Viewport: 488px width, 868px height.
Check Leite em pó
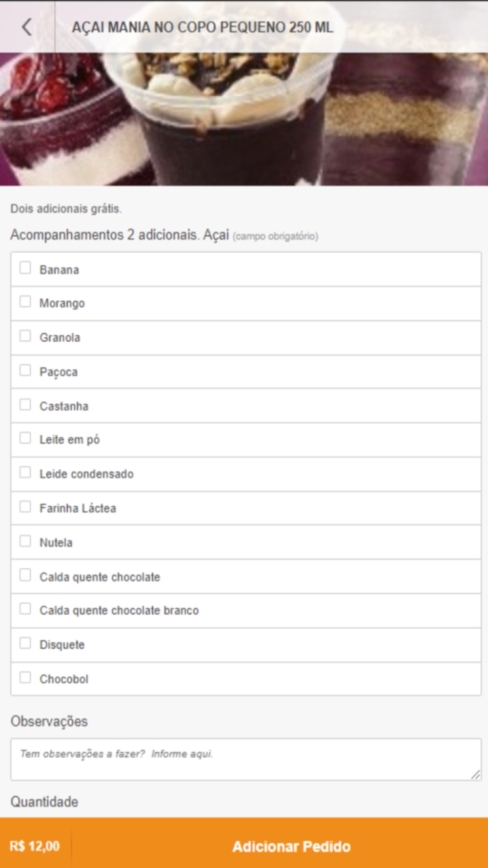click(25, 438)
